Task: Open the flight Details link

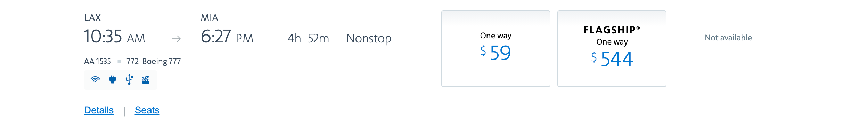Action: click(99, 110)
